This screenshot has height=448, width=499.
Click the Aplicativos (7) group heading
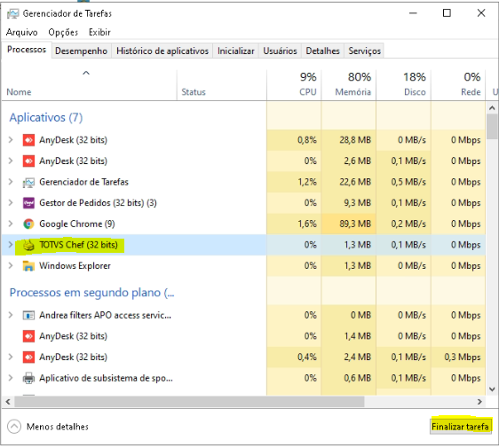pos(46,118)
